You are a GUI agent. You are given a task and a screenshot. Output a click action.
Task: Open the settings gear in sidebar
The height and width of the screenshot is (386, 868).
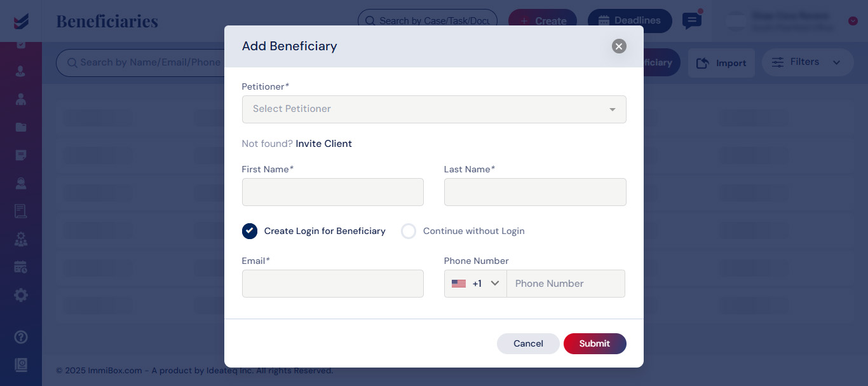(21, 295)
